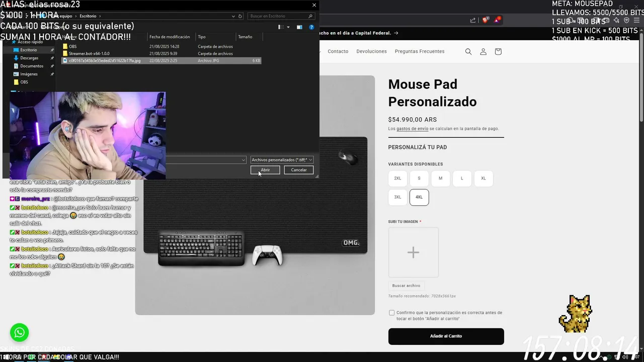Select size variant S
Viewport: 644px width, 362px height.
pyautogui.click(x=419, y=178)
